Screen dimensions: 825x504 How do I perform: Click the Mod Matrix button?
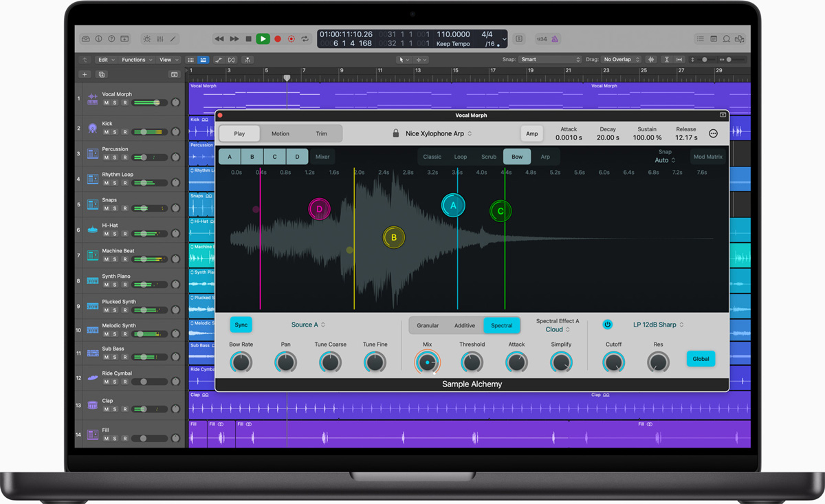[x=708, y=157]
